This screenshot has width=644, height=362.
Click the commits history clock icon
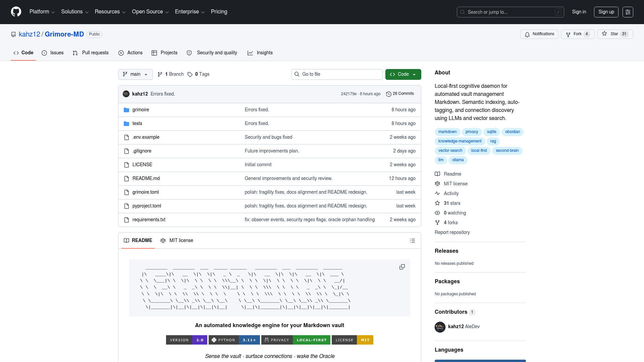point(389,94)
